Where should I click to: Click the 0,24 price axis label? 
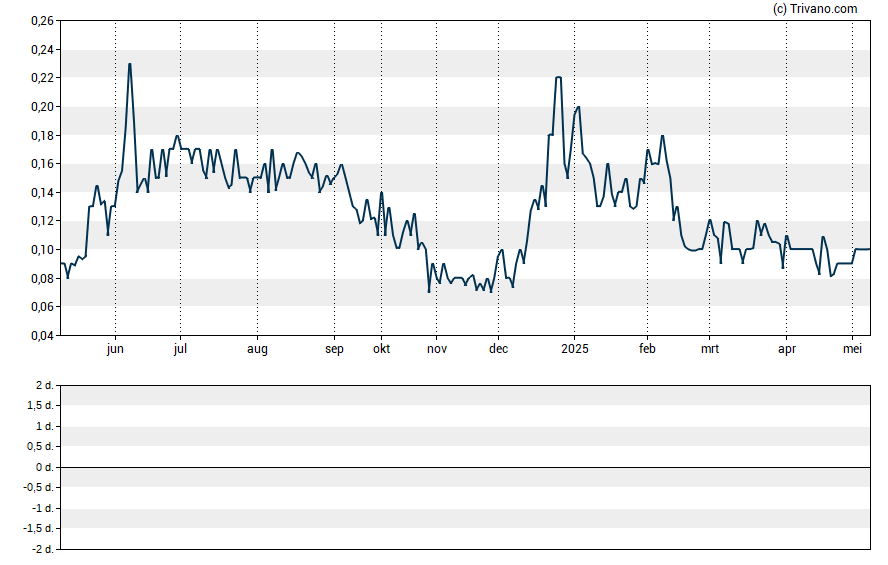pyautogui.click(x=42, y=50)
